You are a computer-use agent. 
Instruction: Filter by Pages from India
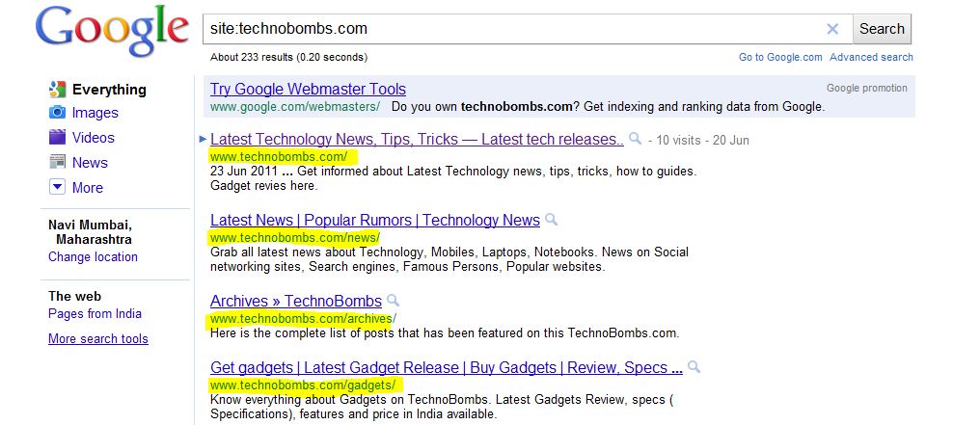click(x=95, y=314)
